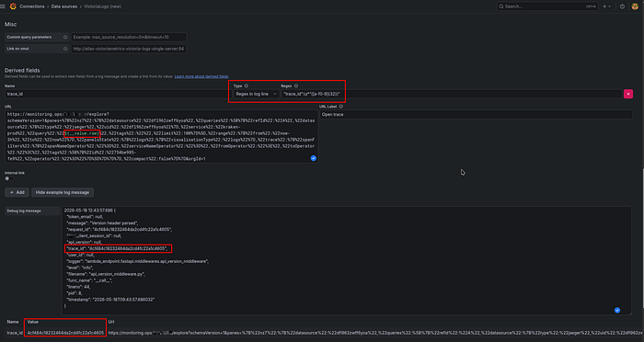Click the Misc section heading
Screen dimensions: 644x342
pyautogui.click(x=11, y=24)
